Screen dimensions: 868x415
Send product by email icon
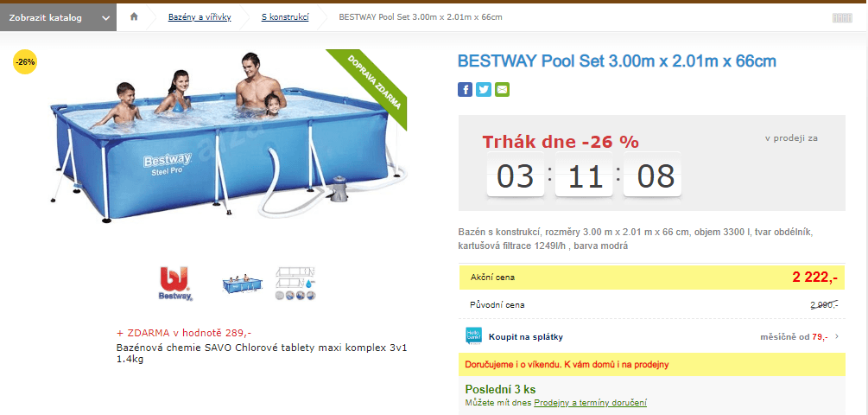(502, 89)
